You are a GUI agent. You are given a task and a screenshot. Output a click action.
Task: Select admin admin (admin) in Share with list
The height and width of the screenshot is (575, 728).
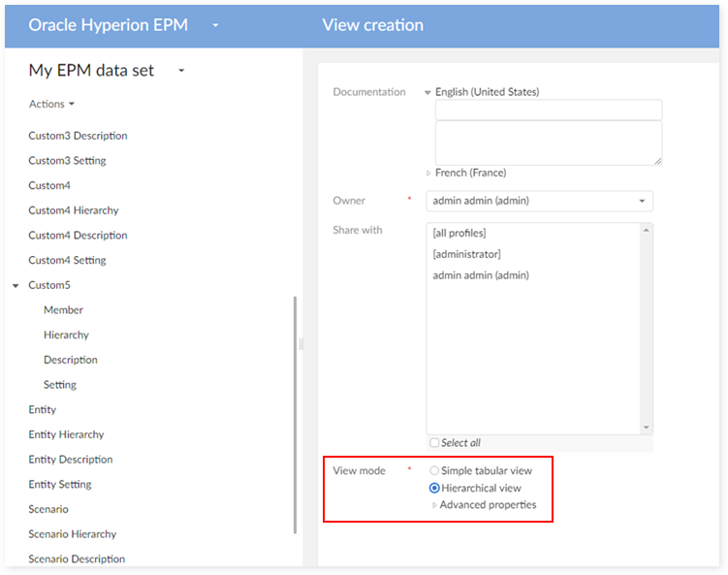coord(481,275)
